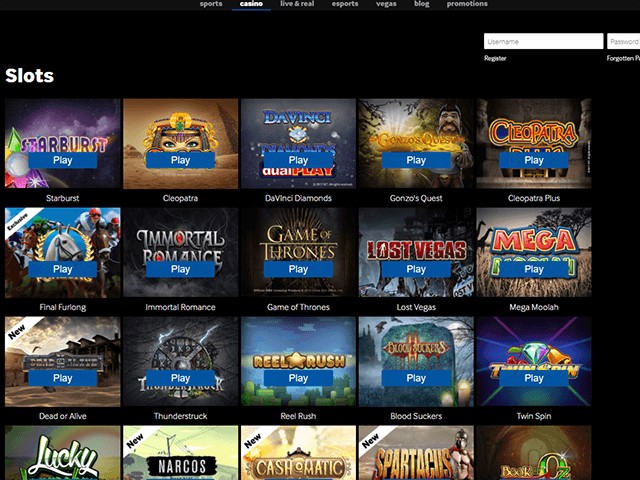The image size is (640, 480).
Task: Click the Immortal Romance title text
Action: (x=180, y=307)
